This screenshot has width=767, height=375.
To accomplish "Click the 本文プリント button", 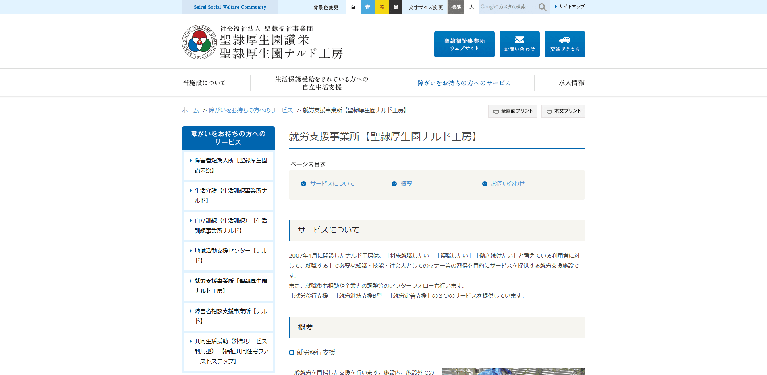I will tap(564, 111).
